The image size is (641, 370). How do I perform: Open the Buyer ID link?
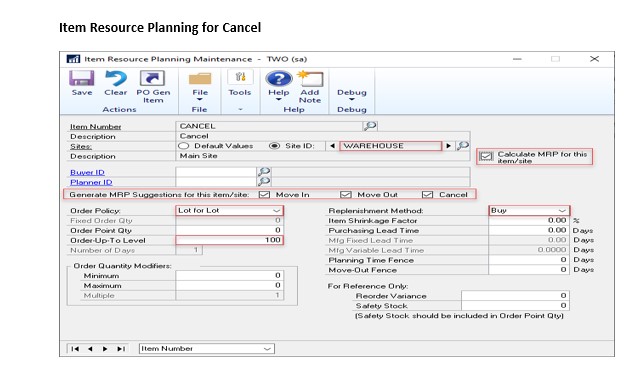point(87,173)
